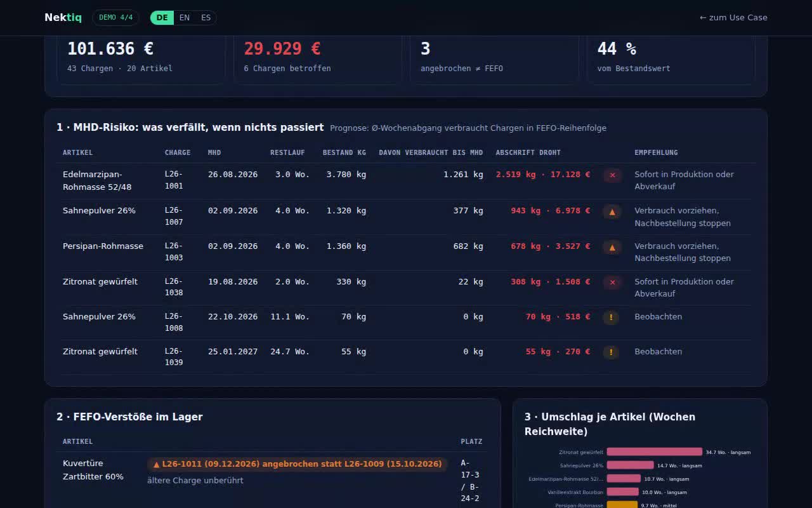The image size is (812, 508).
Task: Click the yellow exclamation icon for Sahnepulver L26-1008
Action: (611, 317)
